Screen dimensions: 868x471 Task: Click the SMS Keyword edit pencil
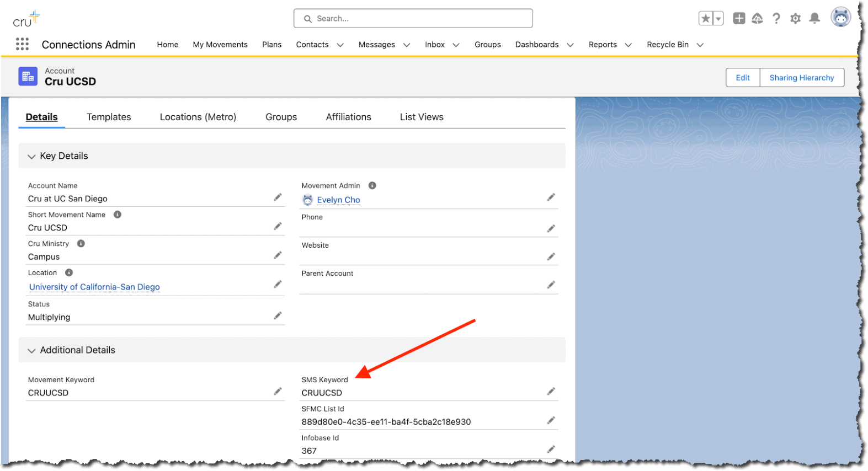(551, 392)
